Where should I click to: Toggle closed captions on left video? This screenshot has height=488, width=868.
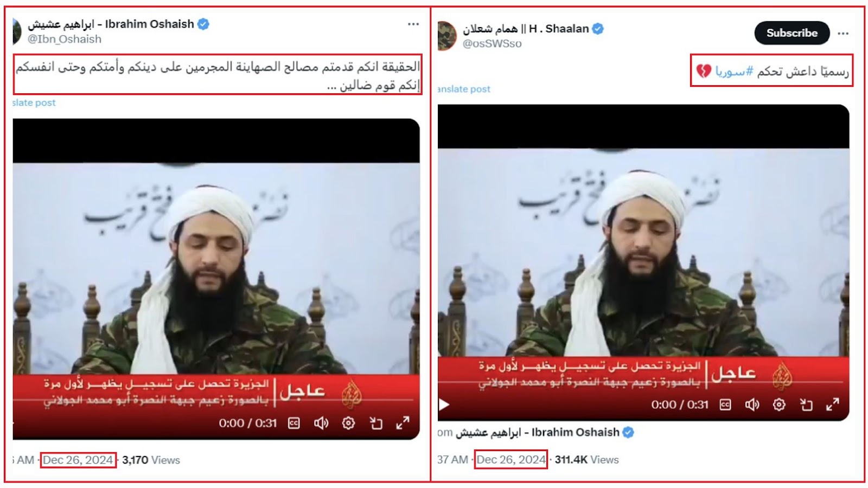pos(294,423)
